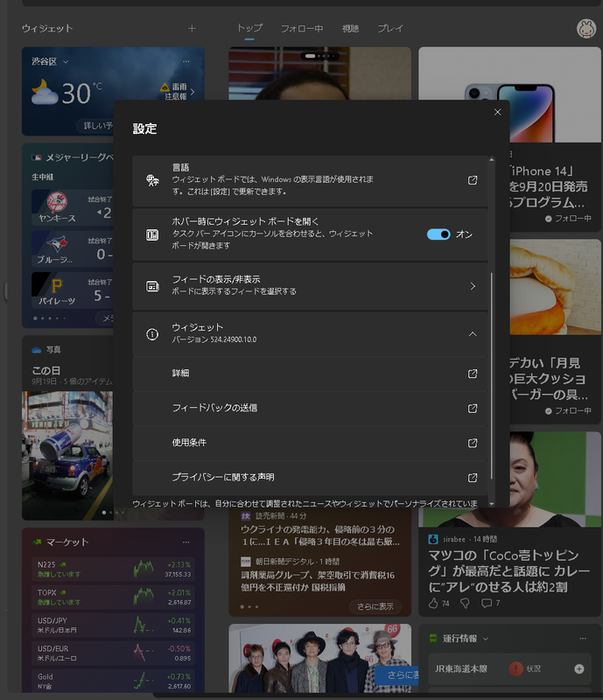Open 詳細 external link
Screen dimensions: 603x700
point(472,374)
